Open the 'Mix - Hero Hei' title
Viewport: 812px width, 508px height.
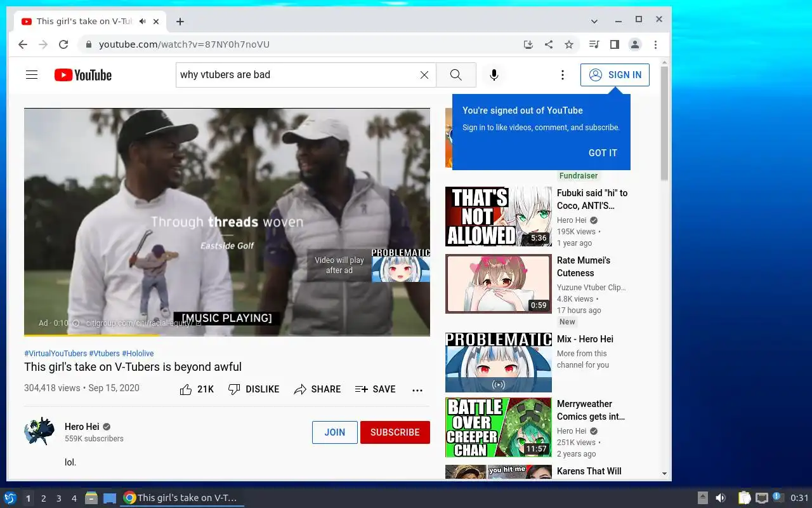(585, 339)
